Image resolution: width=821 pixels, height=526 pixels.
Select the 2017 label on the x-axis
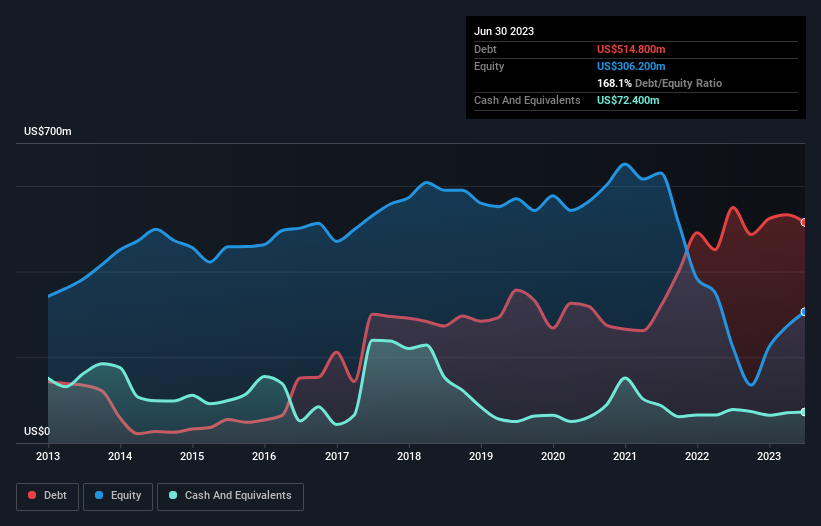(337, 456)
